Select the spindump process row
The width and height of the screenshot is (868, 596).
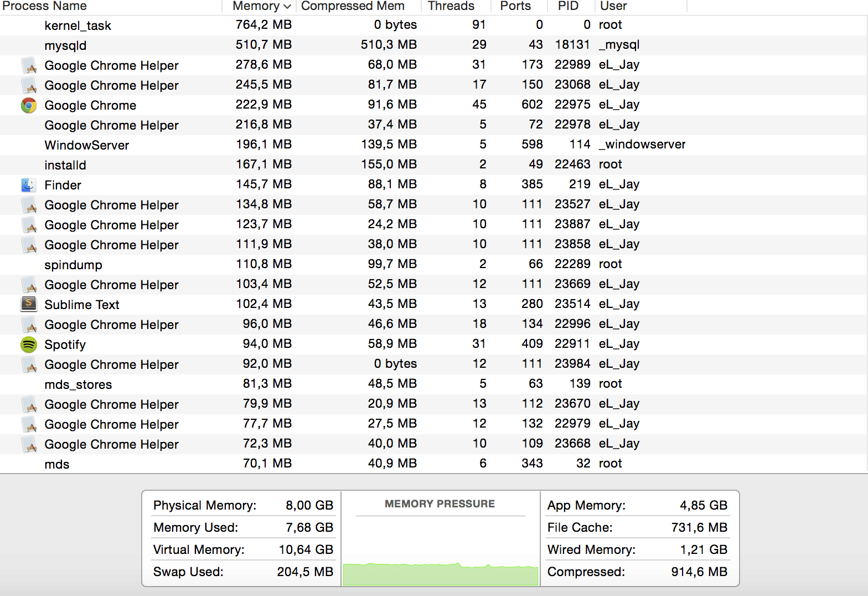pyautogui.click(x=73, y=265)
